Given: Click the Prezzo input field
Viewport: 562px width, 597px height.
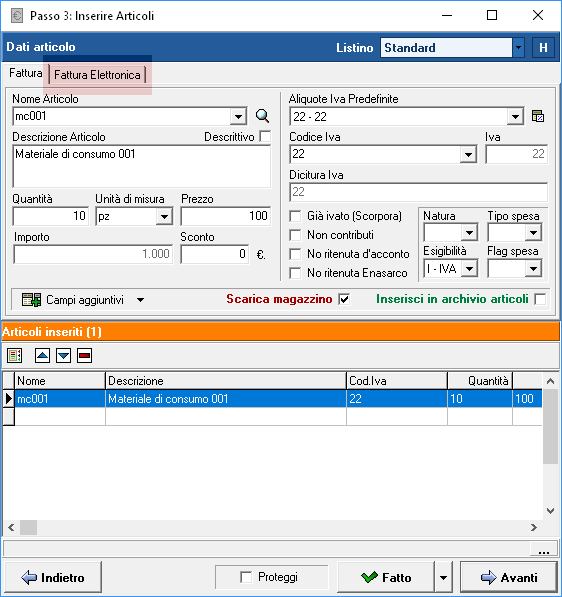Looking at the screenshot, I should click(225, 216).
